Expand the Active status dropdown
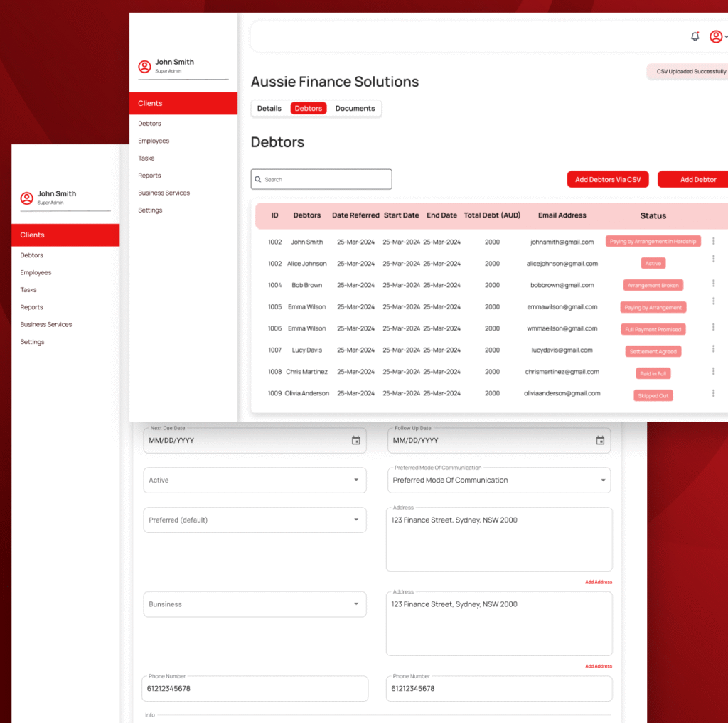This screenshot has height=723, width=728. (356, 481)
